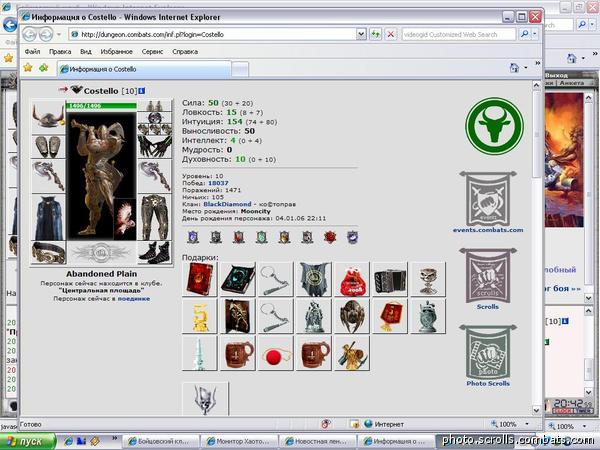Open the Photo Scrolls banner icon
Screen dimensions: 600x450
[488, 352]
